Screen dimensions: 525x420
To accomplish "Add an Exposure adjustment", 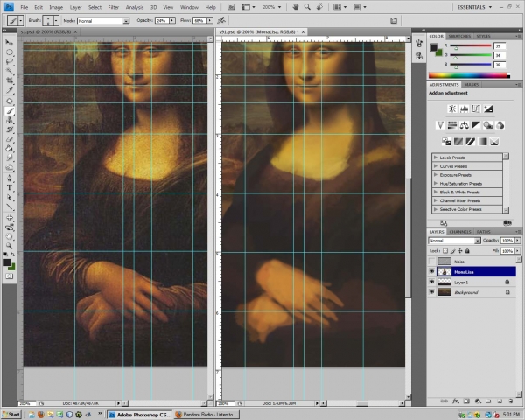I will pos(488,108).
